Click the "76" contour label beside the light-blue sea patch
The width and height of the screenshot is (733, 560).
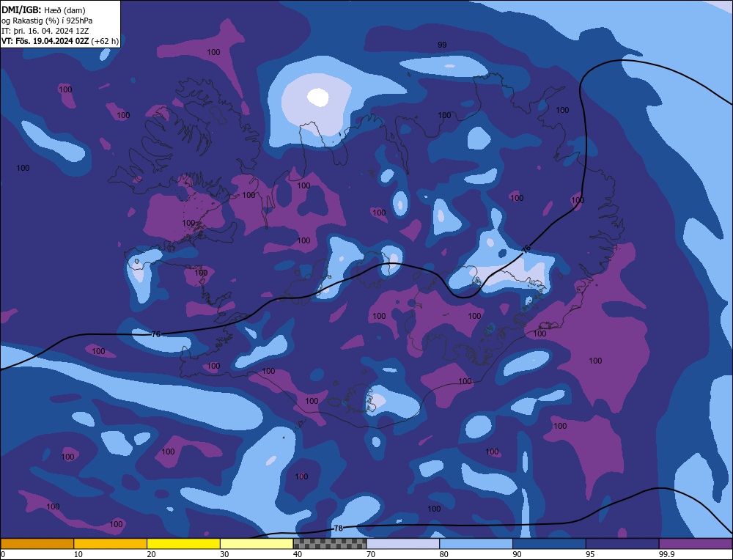156,334
